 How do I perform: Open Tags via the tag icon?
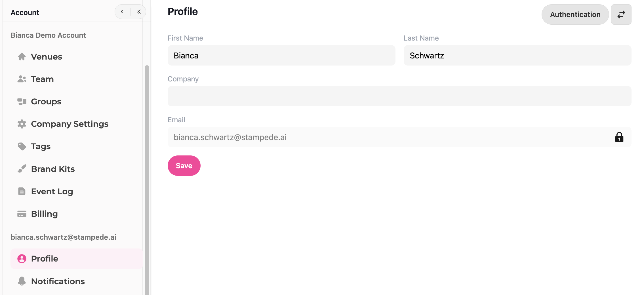[x=22, y=146]
